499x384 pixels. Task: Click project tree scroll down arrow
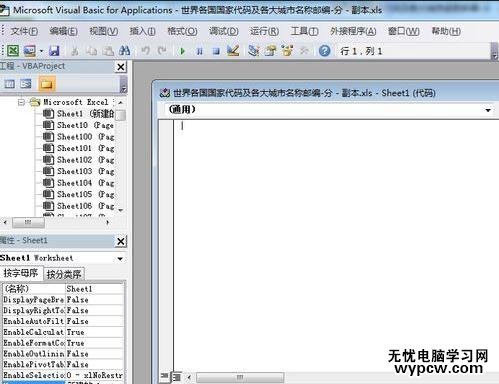point(121,210)
